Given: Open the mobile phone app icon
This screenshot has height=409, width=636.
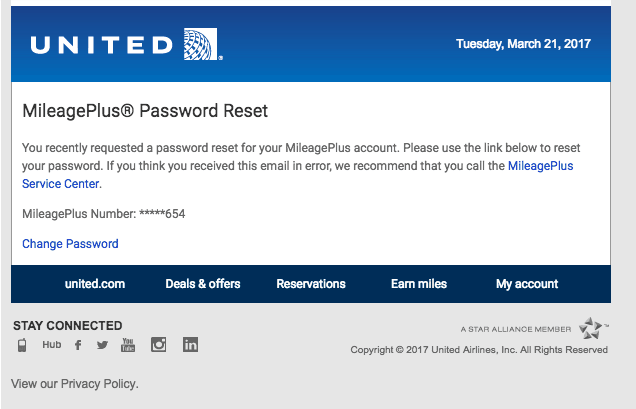Looking at the screenshot, I should point(22,345).
